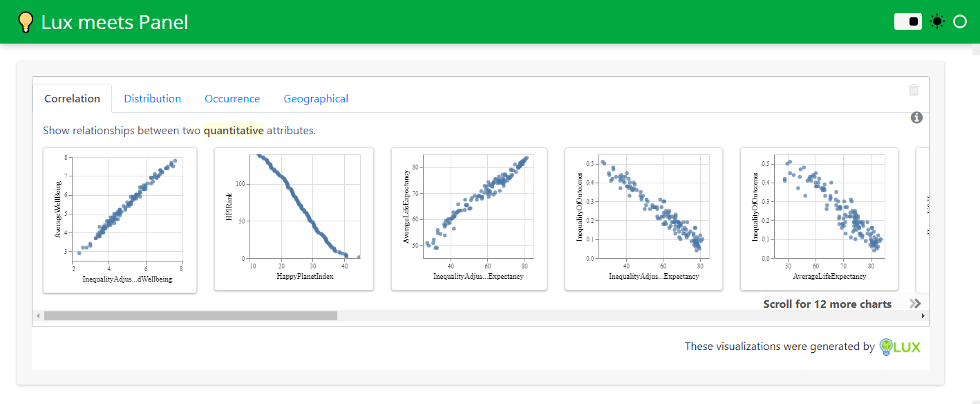Screen dimensions: 980x404
Task: Select the Occurrence tab
Action: 232,98
